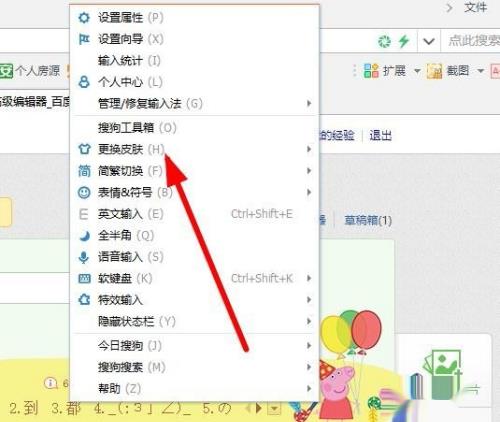Expand 特效输入 submenu arrow
The image size is (500, 422).
(x=309, y=300)
